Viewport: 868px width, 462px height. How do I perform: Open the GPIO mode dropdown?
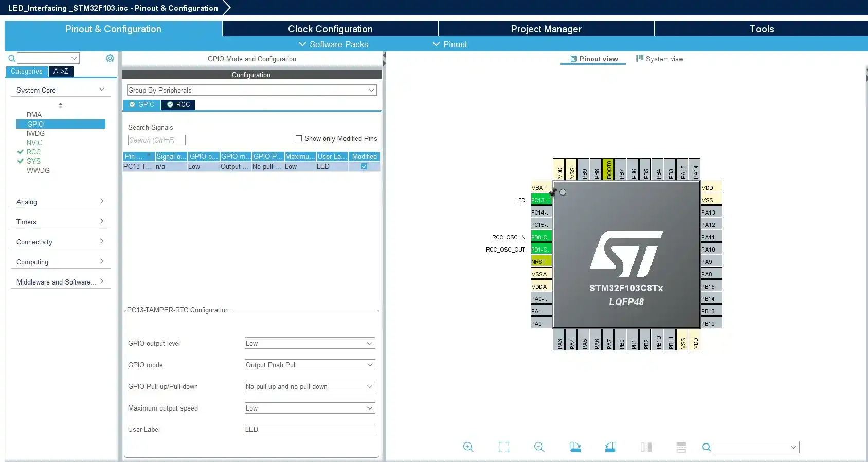click(310, 365)
